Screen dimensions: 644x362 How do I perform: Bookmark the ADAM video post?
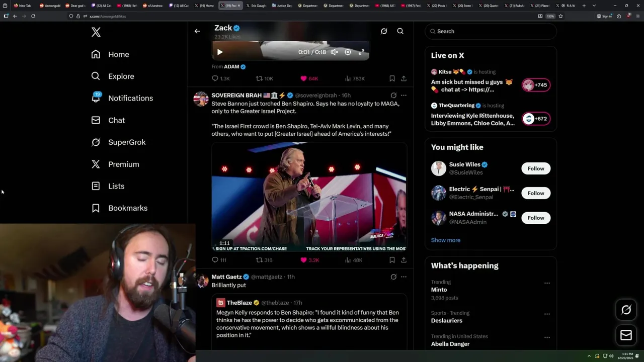tap(392, 78)
